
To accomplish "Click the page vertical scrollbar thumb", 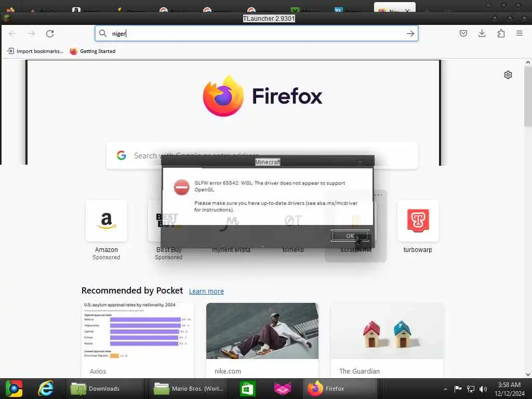I will pos(528,97).
